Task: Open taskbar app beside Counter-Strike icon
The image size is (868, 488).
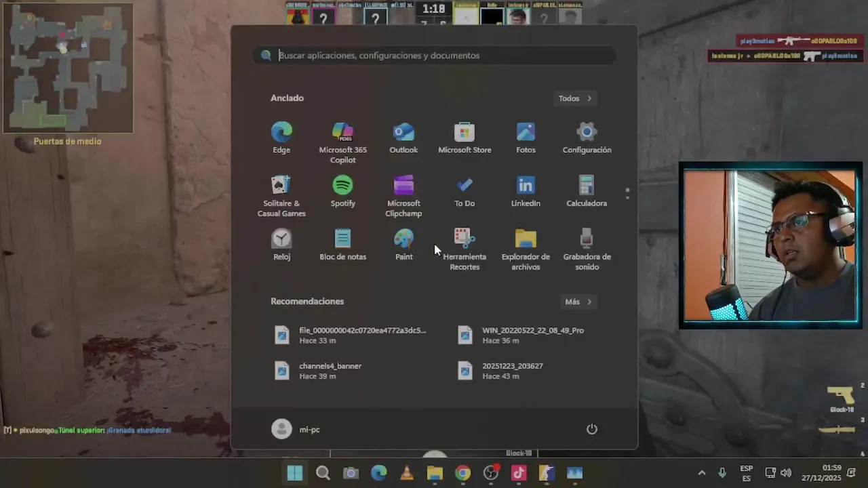Action: coord(574,473)
